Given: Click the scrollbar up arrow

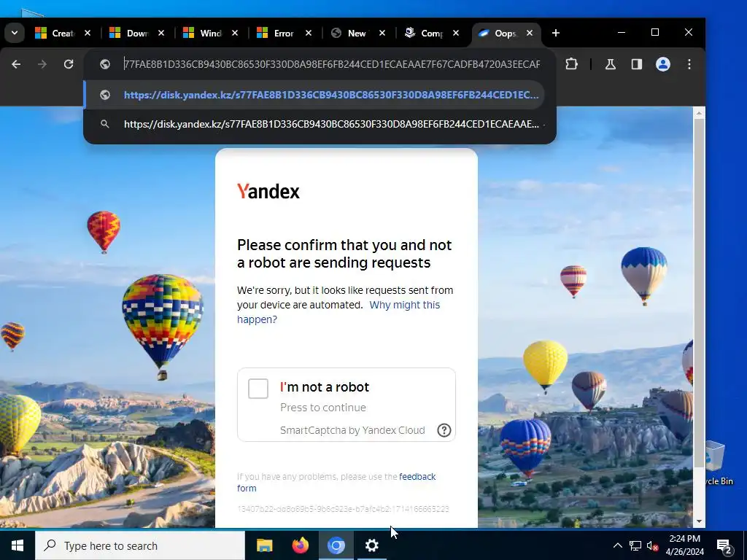Looking at the screenshot, I should pyautogui.click(x=698, y=113).
